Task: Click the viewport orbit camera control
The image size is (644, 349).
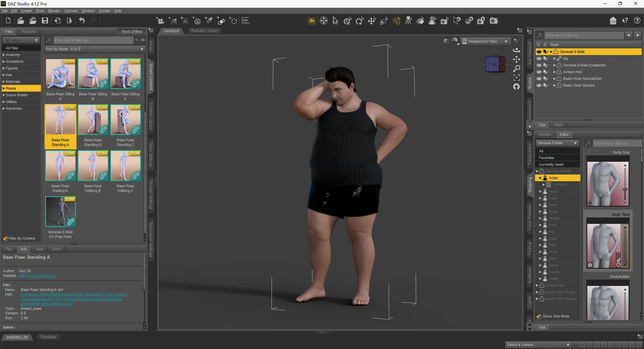Action: point(517,50)
